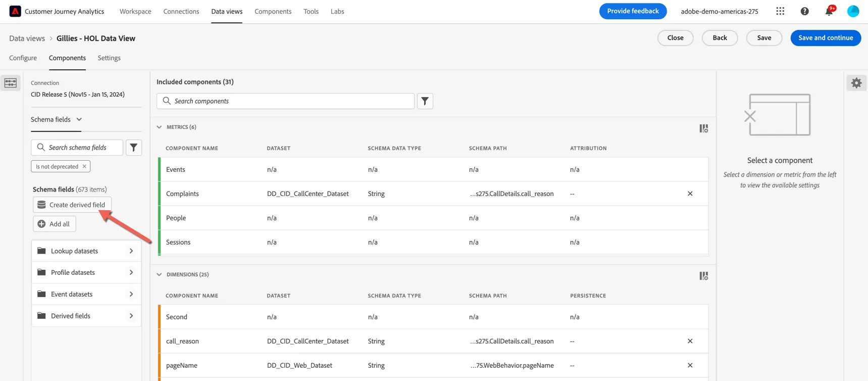Toggle the left schema panel icon
Image resolution: width=868 pixels, height=381 pixels.
coord(11,83)
